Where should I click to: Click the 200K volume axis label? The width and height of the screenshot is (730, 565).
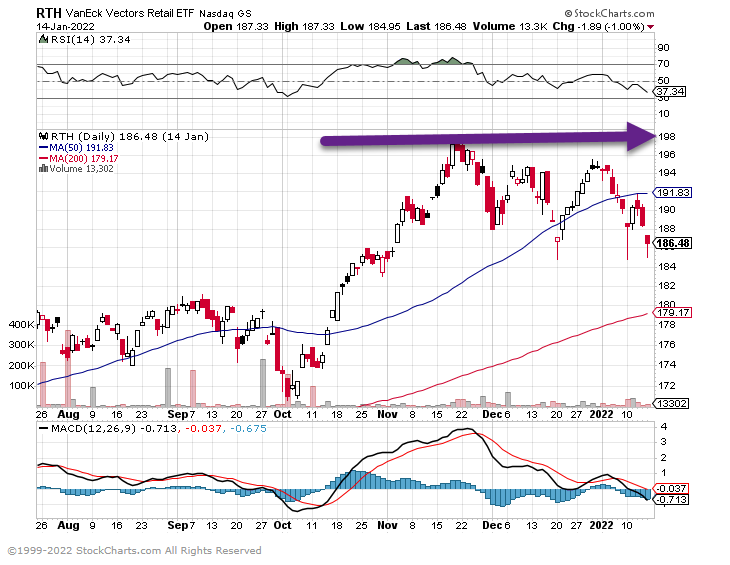22,365
